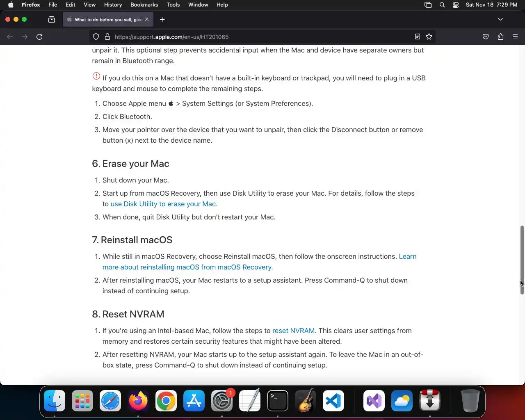525x420 pixels.
Task: Open Visual Studio Code from the Dock
Action: point(333,401)
